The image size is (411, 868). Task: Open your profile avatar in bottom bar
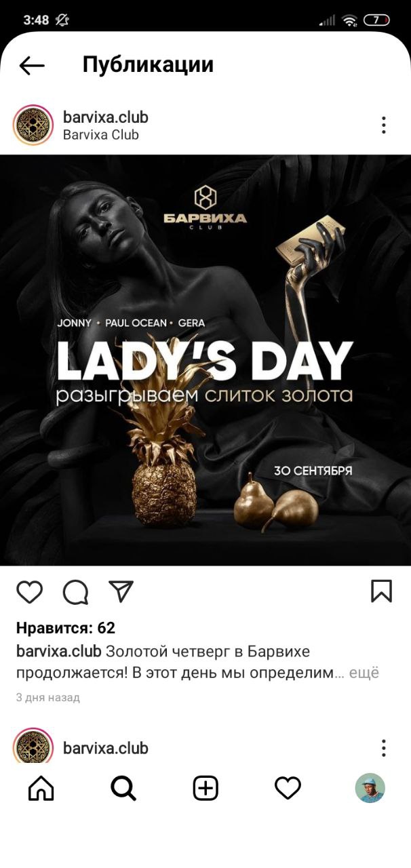pos(370,788)
